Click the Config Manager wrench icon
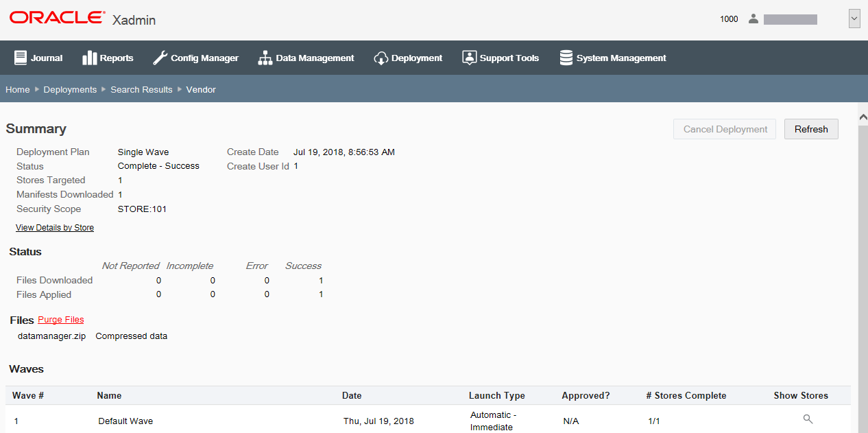 [x=160, y=58]
